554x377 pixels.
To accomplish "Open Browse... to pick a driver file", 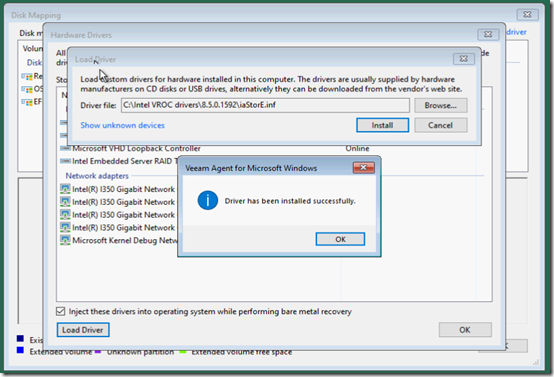I will coord(441,105).
